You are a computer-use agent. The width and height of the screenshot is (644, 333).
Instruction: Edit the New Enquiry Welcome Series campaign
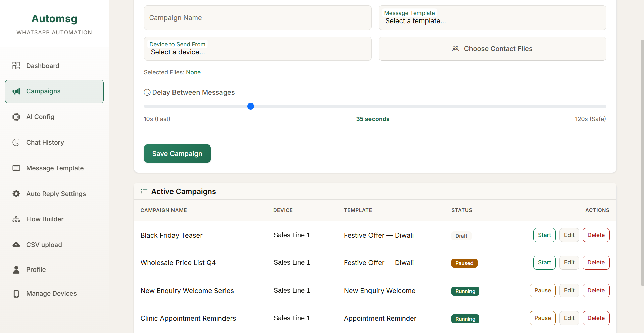(x=569, y=291)
